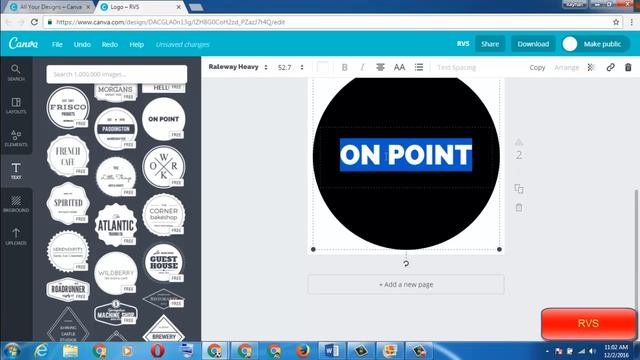
Task: Open the Search panel in sidebar
Action: click(x=16, y=73)
